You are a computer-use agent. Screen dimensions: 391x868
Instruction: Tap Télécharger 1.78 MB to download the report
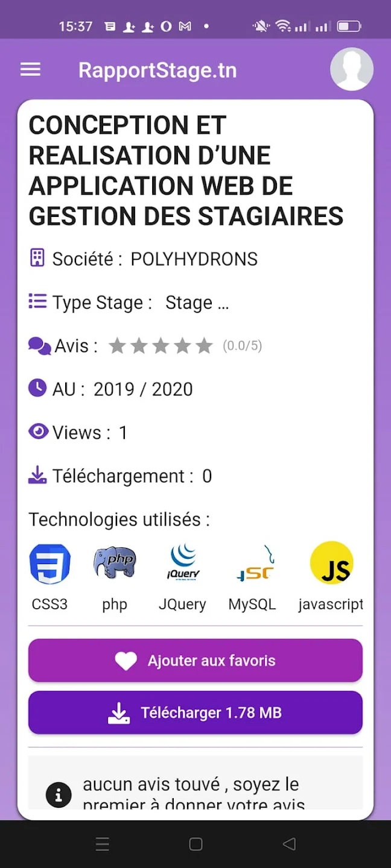tap(195, 712)
